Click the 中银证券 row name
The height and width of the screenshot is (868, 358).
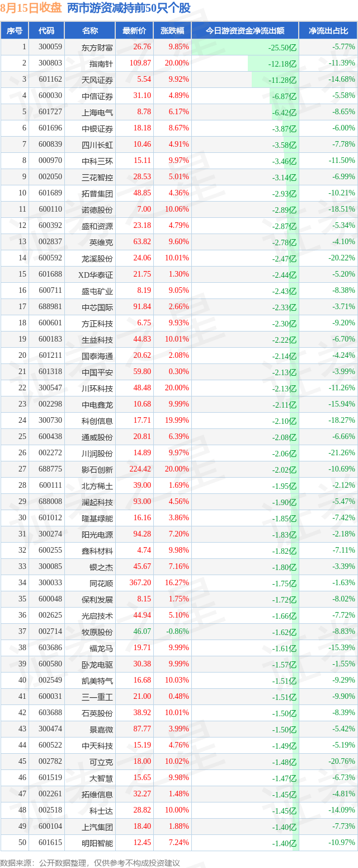pos(97,128)
